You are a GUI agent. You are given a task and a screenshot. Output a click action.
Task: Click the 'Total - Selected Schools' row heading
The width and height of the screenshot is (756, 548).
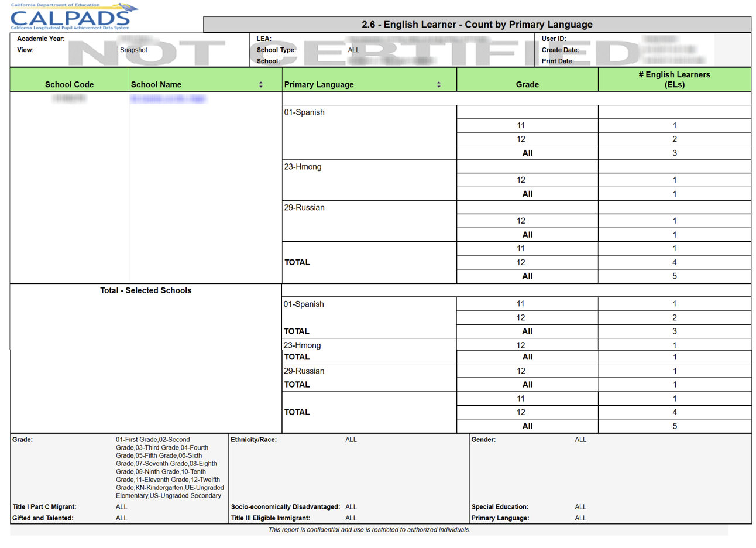(x=146, y=290)
